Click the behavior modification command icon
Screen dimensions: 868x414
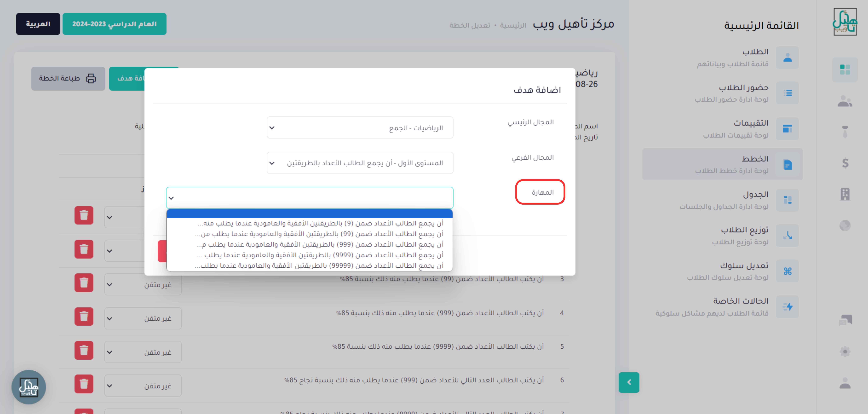pos(787,271)
